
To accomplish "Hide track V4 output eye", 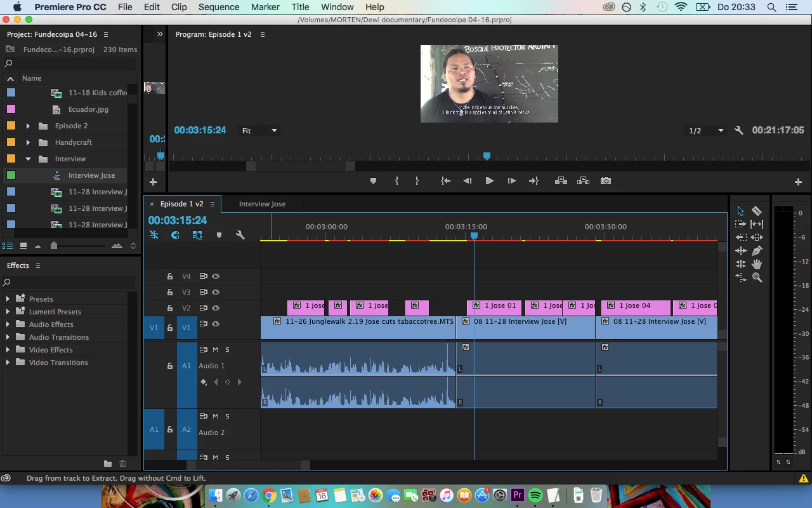I will [216, 276].
